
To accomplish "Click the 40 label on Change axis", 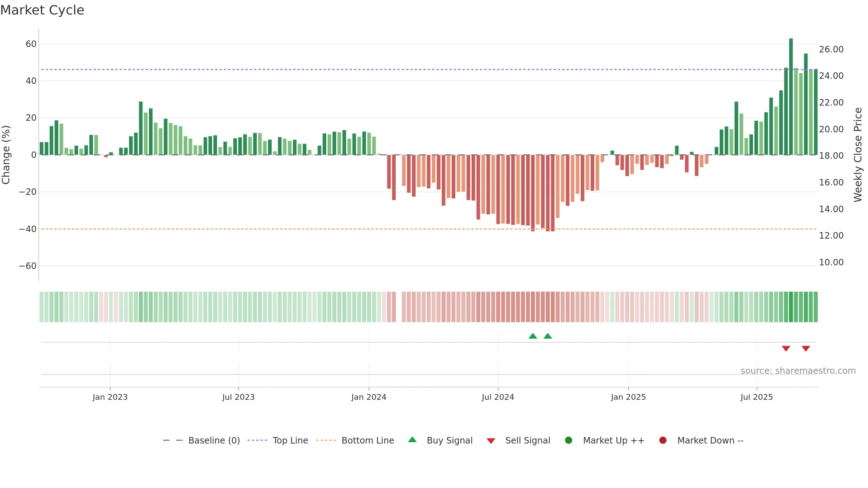I will pos(31,81).
